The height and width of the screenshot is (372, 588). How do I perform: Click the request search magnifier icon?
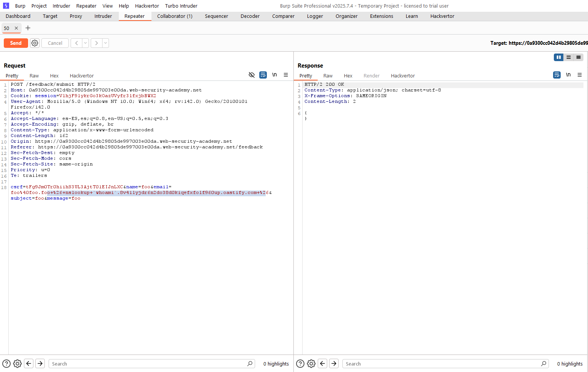click(x=250, y=364)
